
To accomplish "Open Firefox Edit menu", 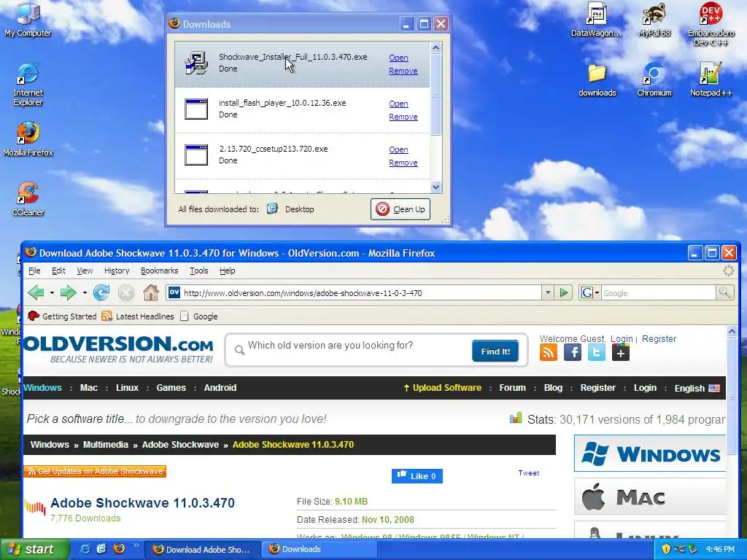I will (58, 271).
